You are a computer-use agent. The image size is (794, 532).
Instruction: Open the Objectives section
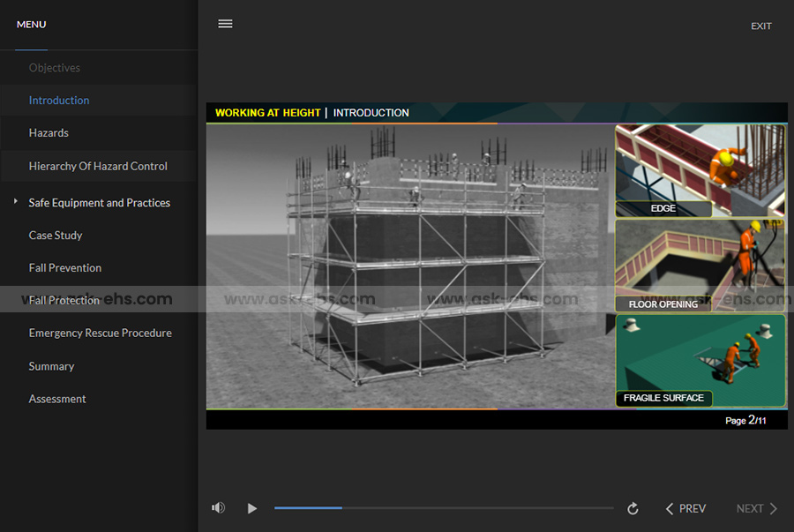point(54,68)
